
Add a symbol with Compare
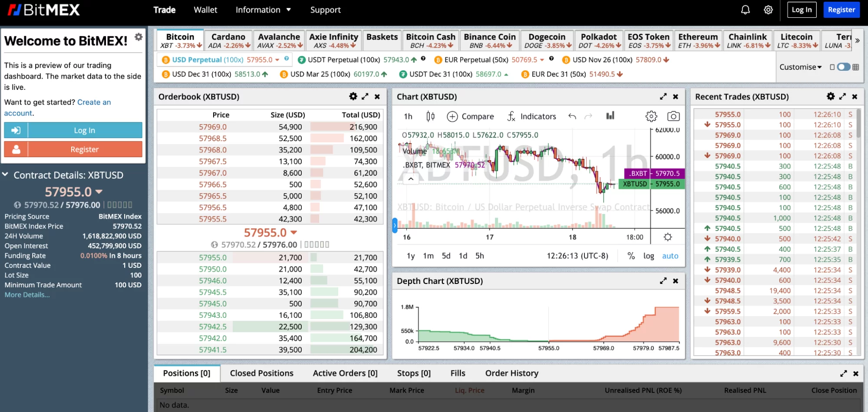(x=470, y=116)
